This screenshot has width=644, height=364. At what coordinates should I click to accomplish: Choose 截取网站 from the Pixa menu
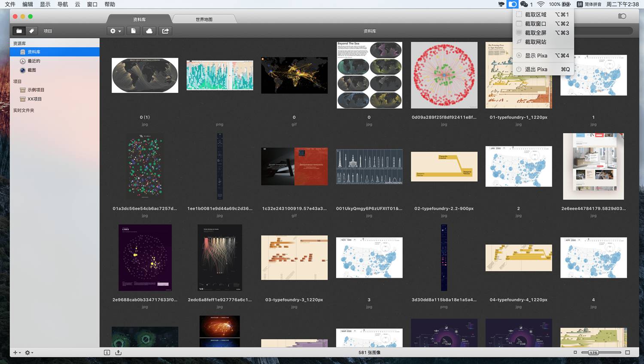click(x=543, y=42)
